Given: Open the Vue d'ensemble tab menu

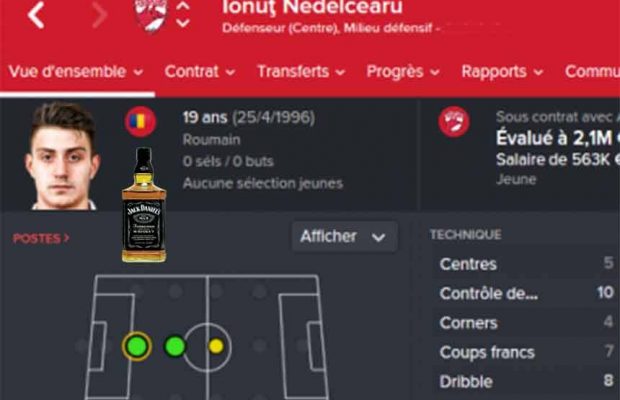Looking at the screenshot, I should point(76,72).
